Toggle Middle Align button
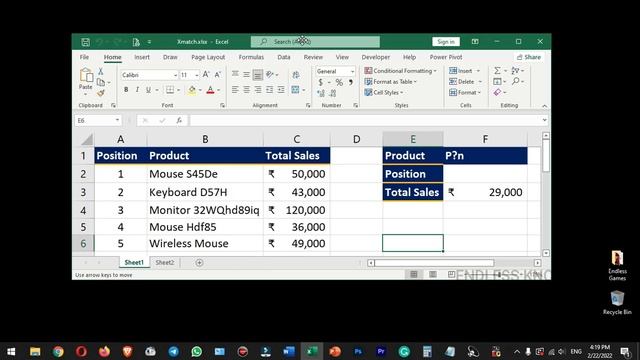640x360 pixels. pos(247,74)
